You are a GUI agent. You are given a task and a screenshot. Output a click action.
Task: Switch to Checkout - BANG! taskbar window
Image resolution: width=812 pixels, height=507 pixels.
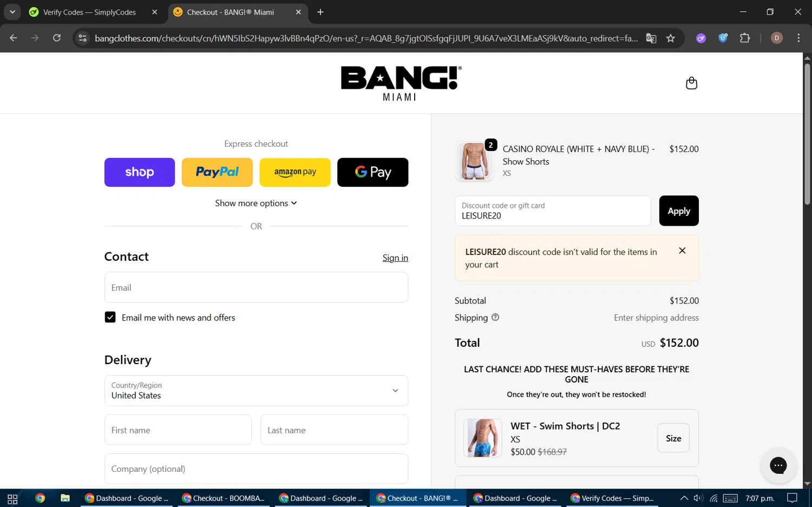pyautogui.click(x=418, y=498)
